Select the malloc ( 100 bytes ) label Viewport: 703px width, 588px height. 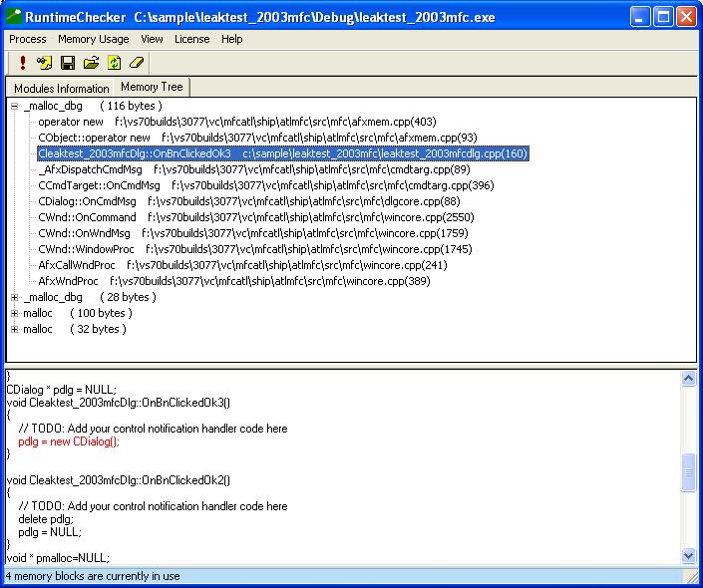click(78, 313)
